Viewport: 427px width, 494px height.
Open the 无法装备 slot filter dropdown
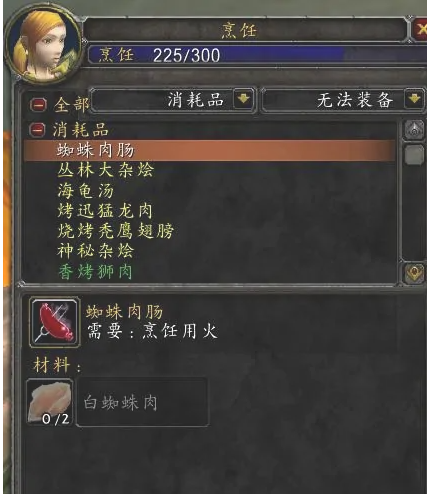click(x=414, y=99)
